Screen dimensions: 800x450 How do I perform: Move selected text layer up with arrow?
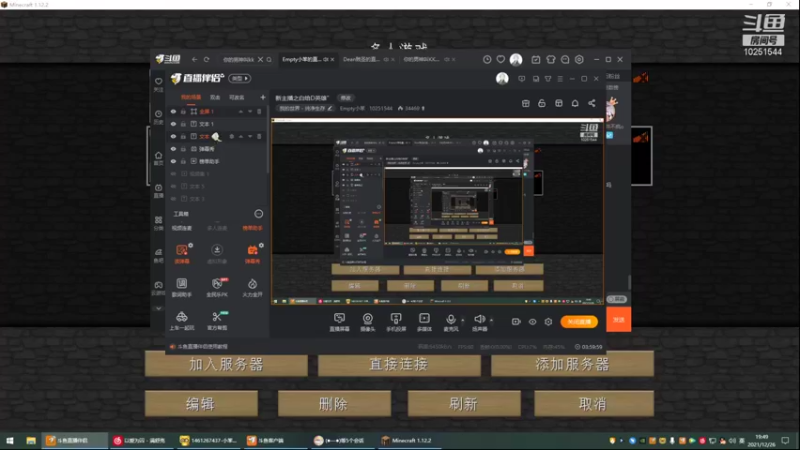point(241,136)
